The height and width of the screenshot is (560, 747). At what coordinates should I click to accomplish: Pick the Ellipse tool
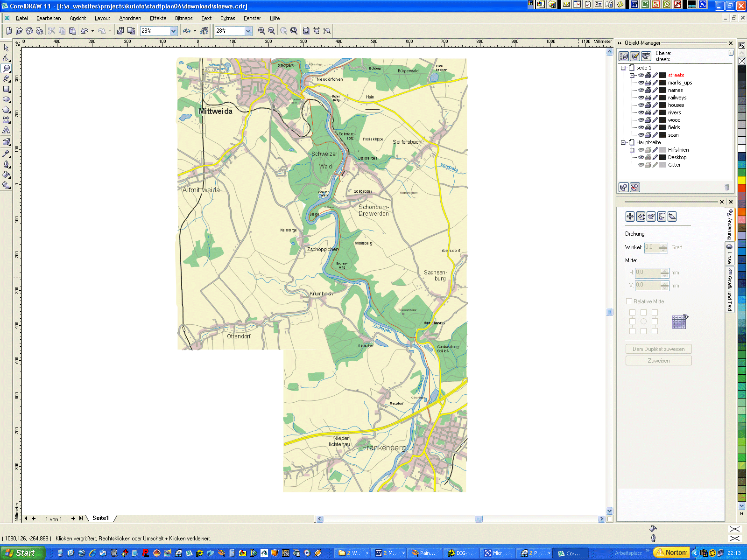6,99
